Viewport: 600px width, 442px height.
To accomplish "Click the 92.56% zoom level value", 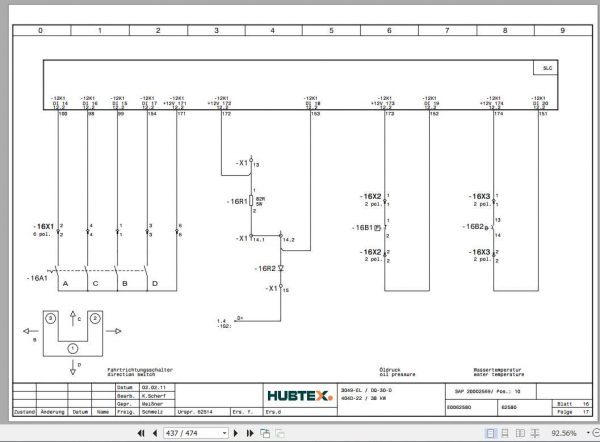I will coord(564,433).
